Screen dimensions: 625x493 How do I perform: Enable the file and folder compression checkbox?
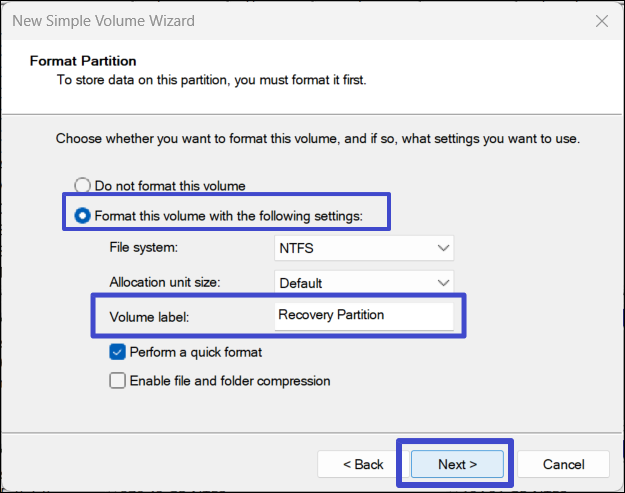coord(118,380)
